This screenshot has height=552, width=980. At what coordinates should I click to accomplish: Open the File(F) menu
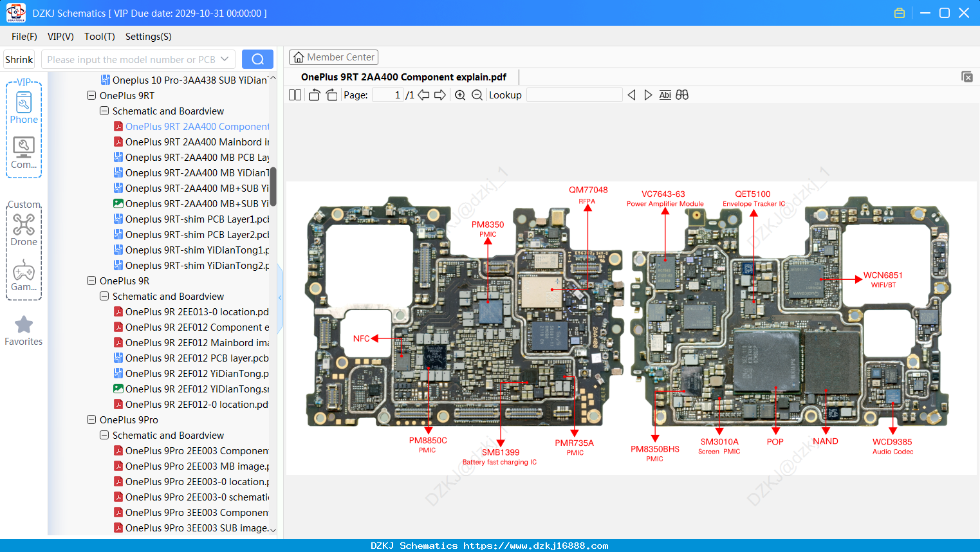(24, 37)
